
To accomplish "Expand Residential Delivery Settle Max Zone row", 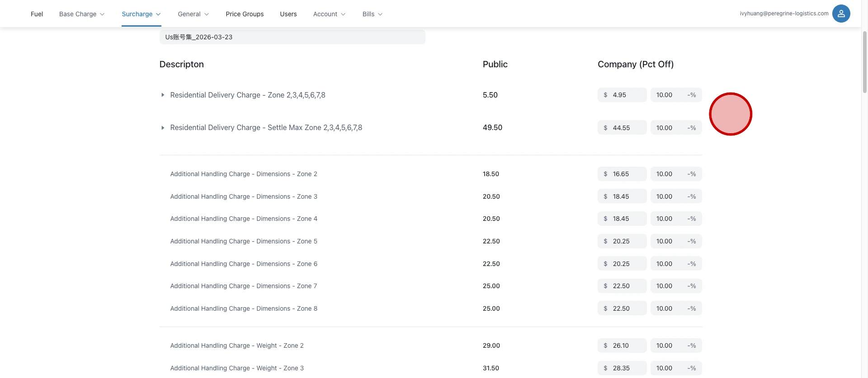I will [x=163, y=128].
